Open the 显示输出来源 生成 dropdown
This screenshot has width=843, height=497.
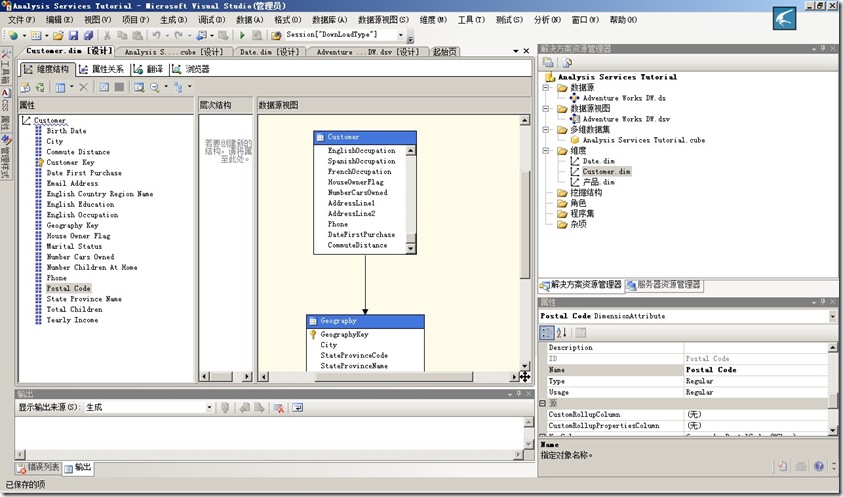click(209, 408)
